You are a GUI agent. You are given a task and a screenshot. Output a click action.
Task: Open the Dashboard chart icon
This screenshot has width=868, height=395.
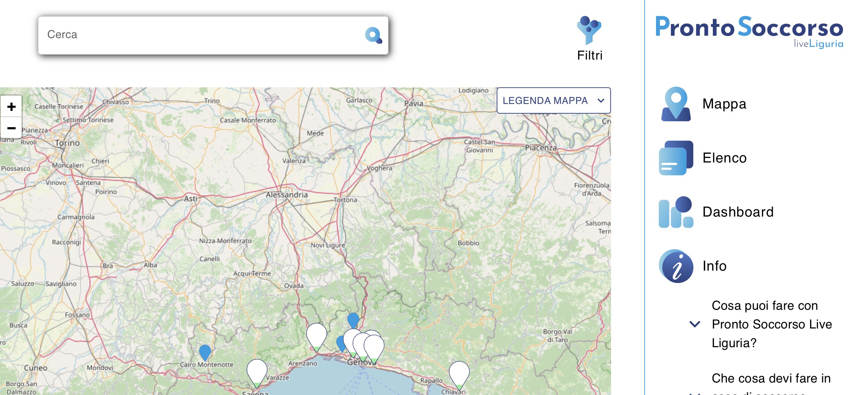pos(675,212)
